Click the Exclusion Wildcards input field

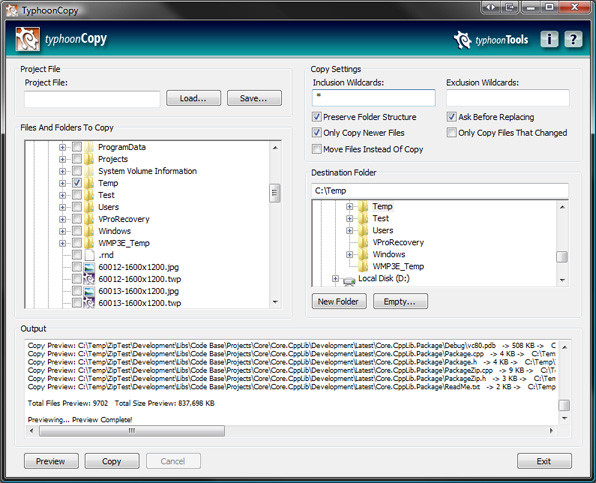[x=508, y=98]
